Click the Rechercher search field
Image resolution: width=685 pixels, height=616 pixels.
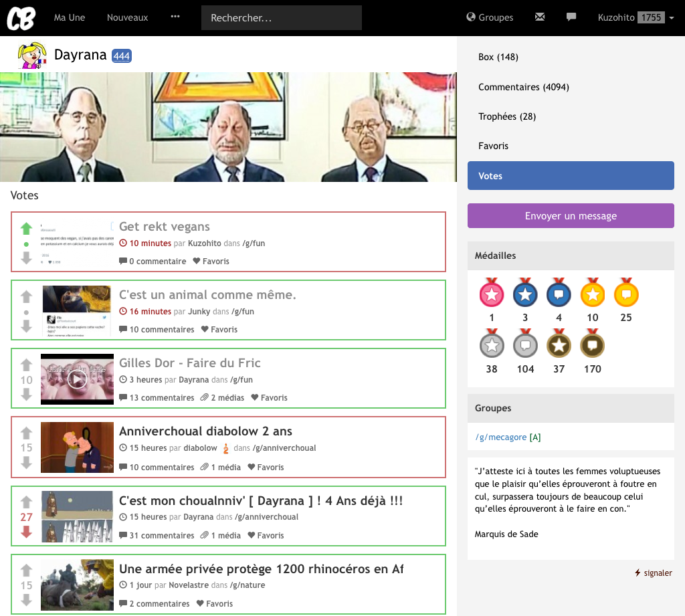tap(281, 18)
